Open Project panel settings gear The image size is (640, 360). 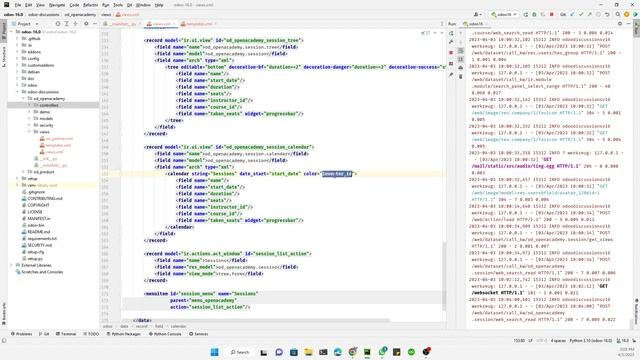pos(86,24)
